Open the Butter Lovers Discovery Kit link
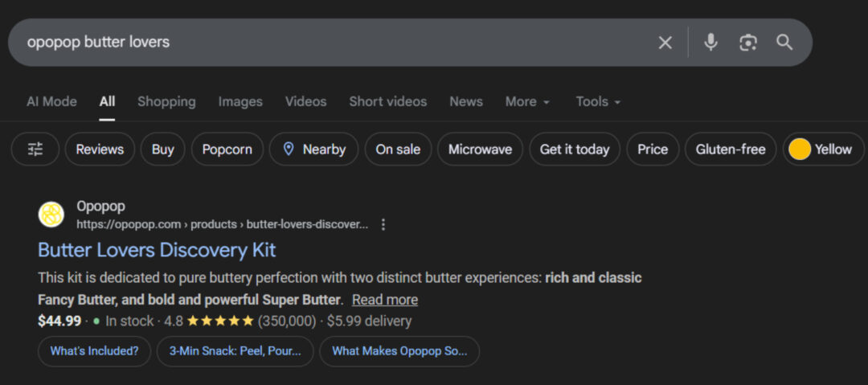The image size is (868, 385). pyautogui.click(x=157, y=250)
